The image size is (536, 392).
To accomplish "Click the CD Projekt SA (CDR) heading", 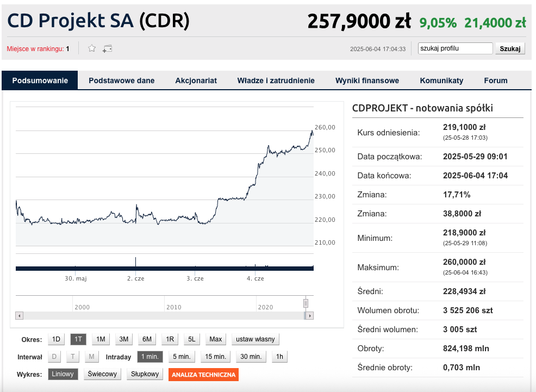I will (98, 21).
